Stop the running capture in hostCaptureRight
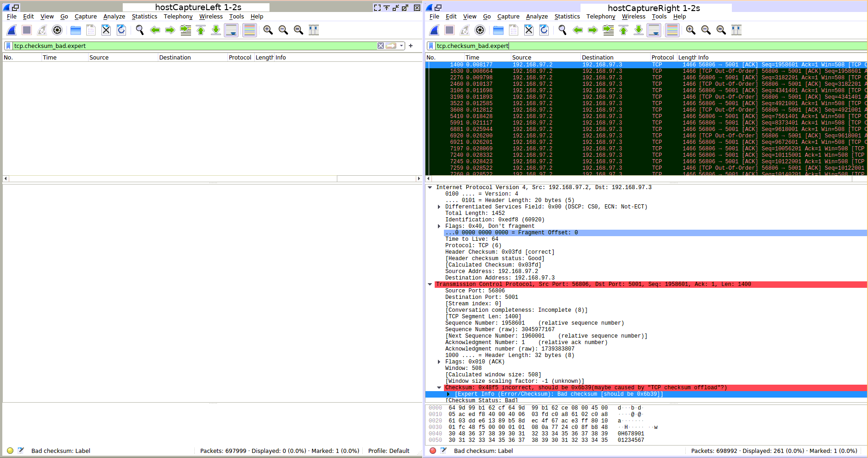 coord(449,30)
